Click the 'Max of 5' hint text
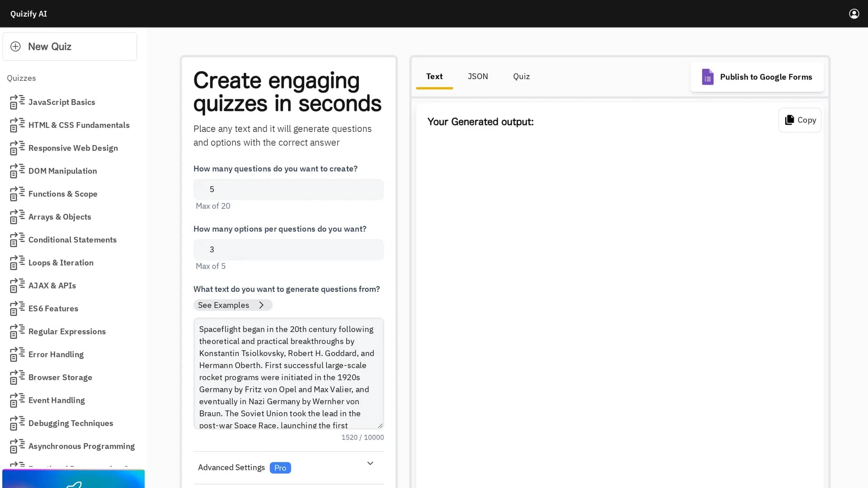The width and height of the screenshot is (868, 488). click(x=211, y=266)
